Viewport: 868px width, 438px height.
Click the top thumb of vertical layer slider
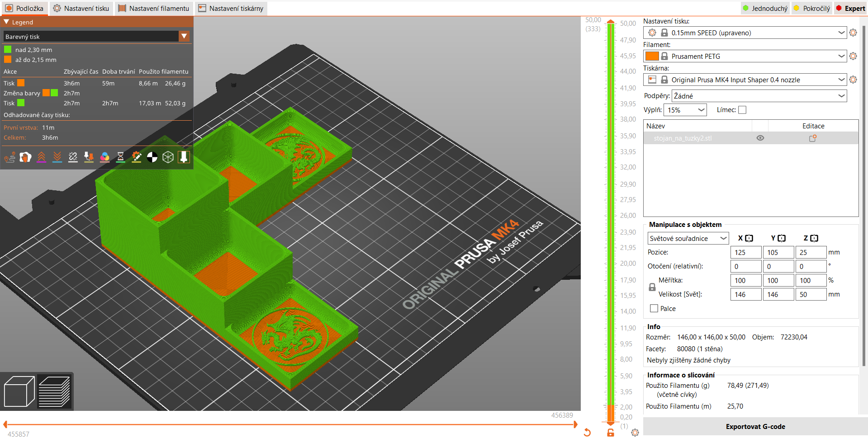(611, 22)
